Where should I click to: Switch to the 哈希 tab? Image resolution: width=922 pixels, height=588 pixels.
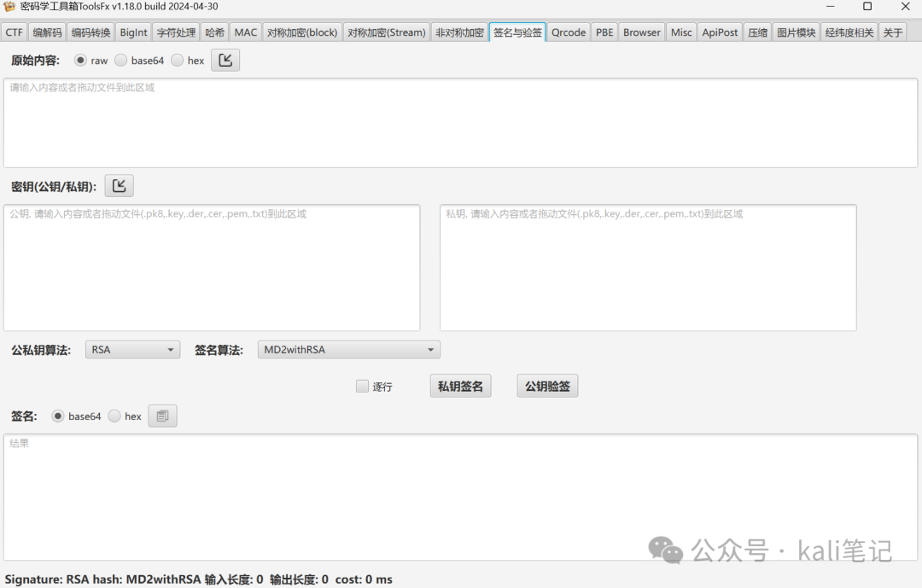(x=214, y=32)
